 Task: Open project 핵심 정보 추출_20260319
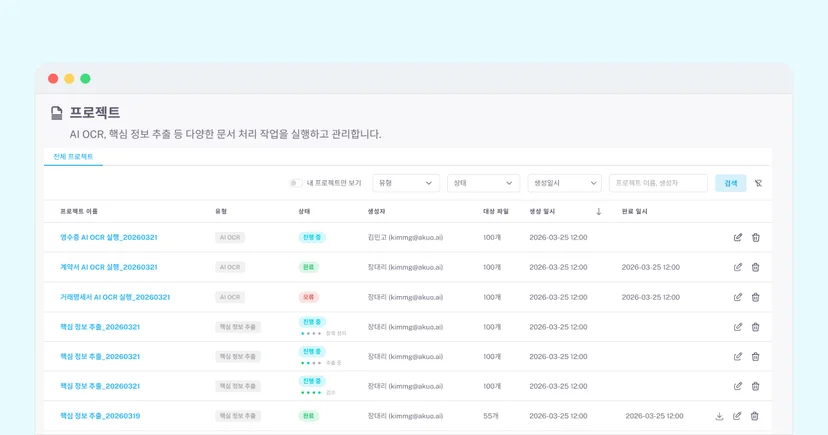(100, 416)
